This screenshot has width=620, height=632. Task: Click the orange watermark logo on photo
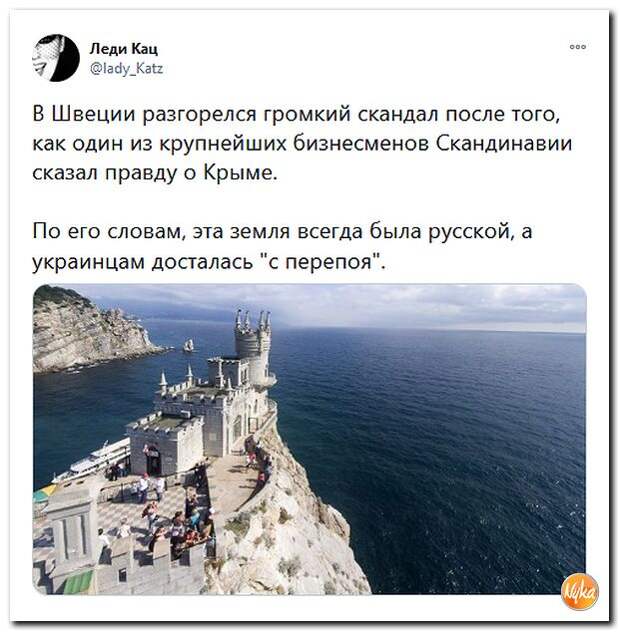pos(580,591)
